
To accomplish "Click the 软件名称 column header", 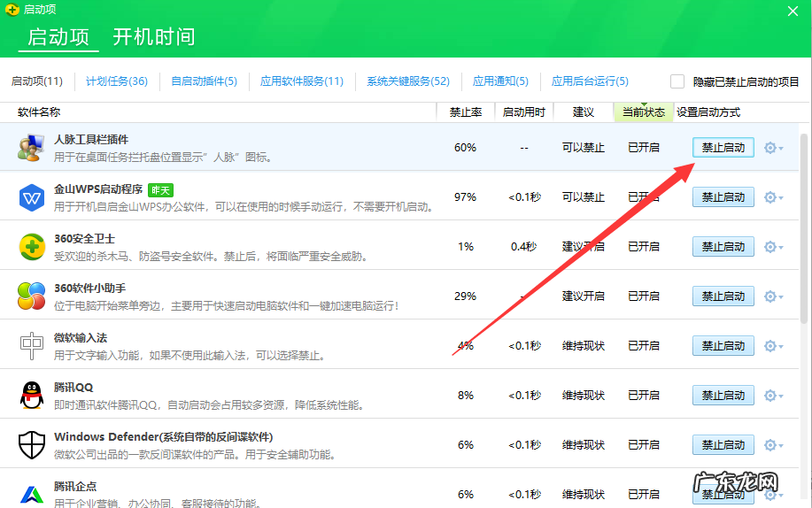I will [39, 112].
